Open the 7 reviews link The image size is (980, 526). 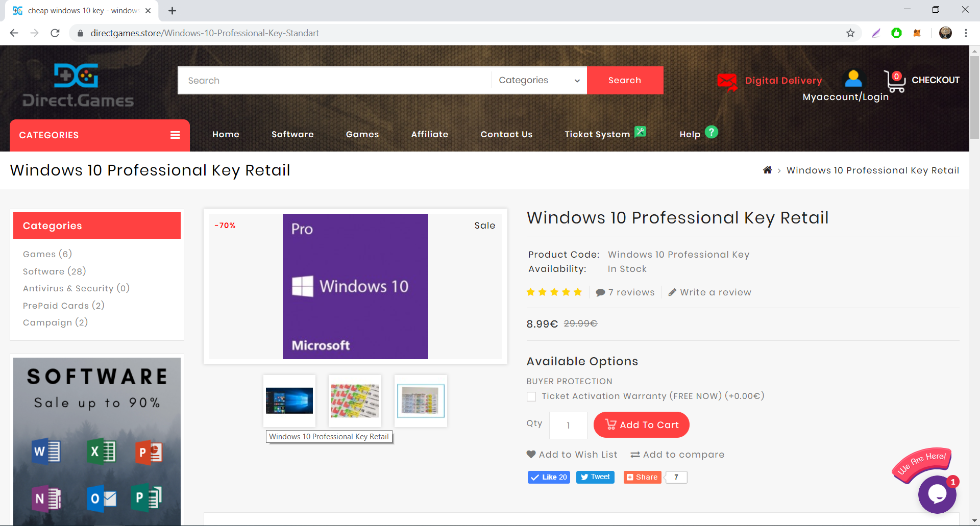pos(625,292)
